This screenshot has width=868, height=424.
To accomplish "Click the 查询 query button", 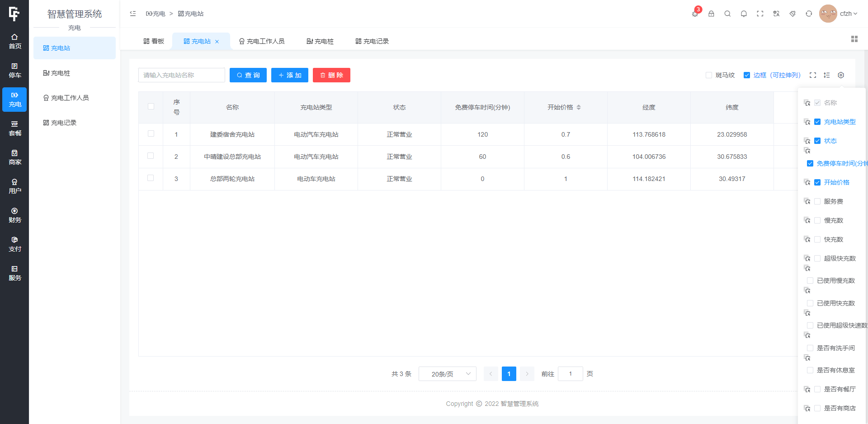I will pyautogui.click(x=248, y=75).
